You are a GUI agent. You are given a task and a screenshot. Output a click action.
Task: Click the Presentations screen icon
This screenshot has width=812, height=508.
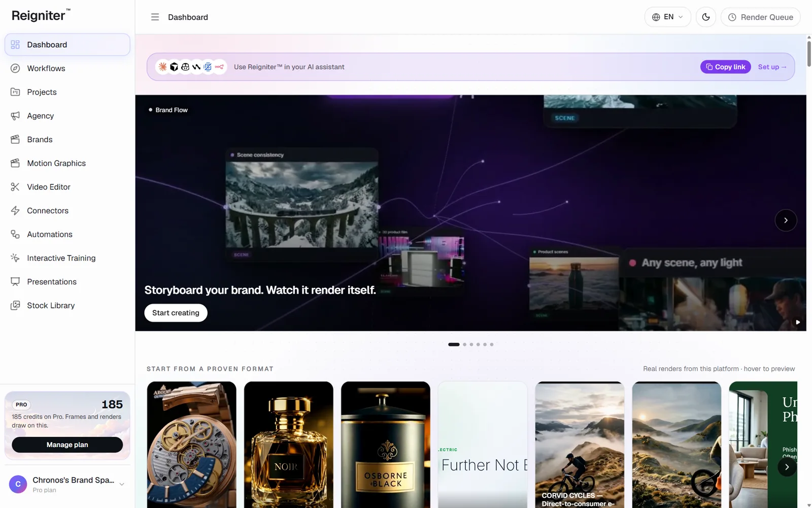pyautogui.click(x=15, y=281)
